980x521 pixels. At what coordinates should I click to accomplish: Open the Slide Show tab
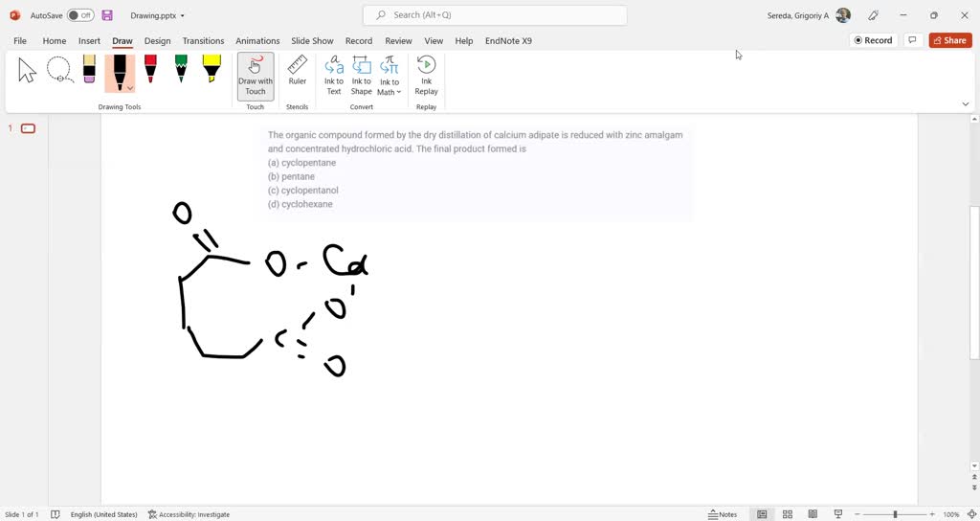312,40
